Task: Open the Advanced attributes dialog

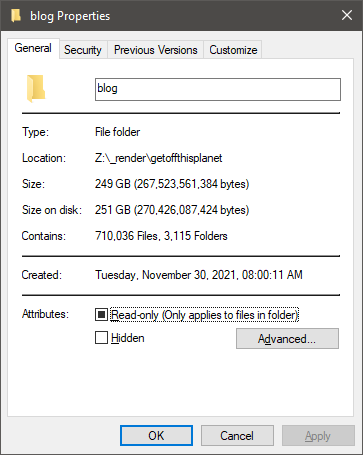Action: (287, 339)
